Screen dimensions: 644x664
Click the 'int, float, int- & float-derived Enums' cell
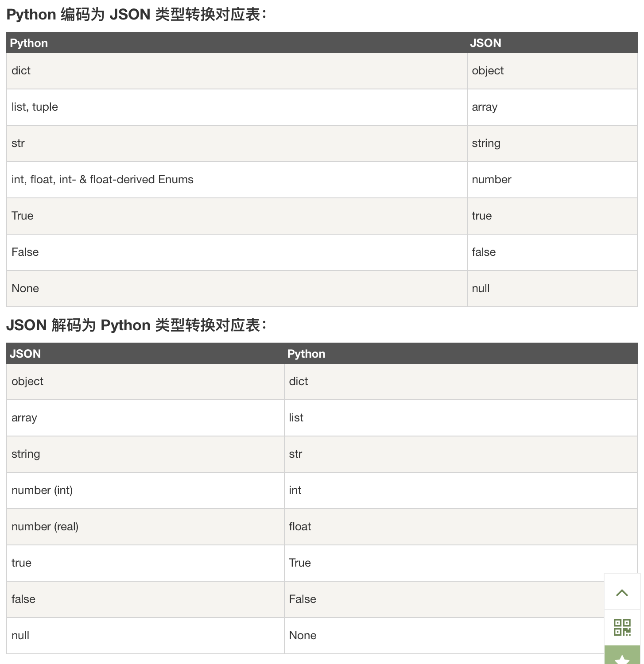(102, 179)
